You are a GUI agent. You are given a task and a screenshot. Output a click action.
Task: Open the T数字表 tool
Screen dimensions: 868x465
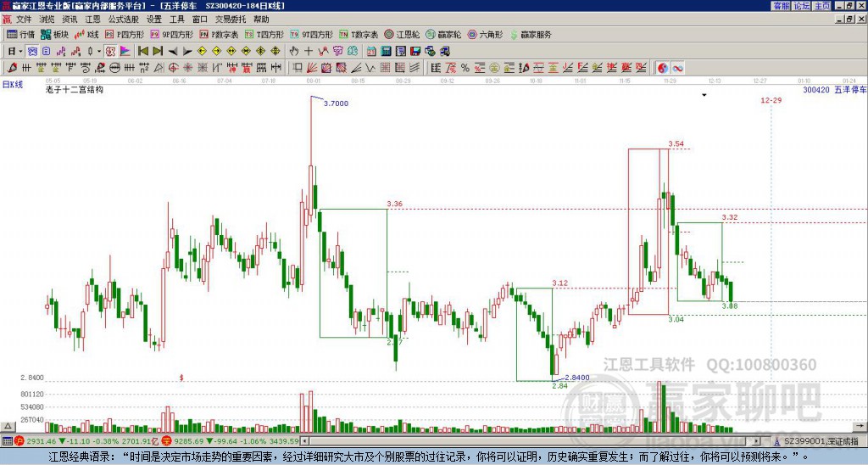click(x=359, y=34)
